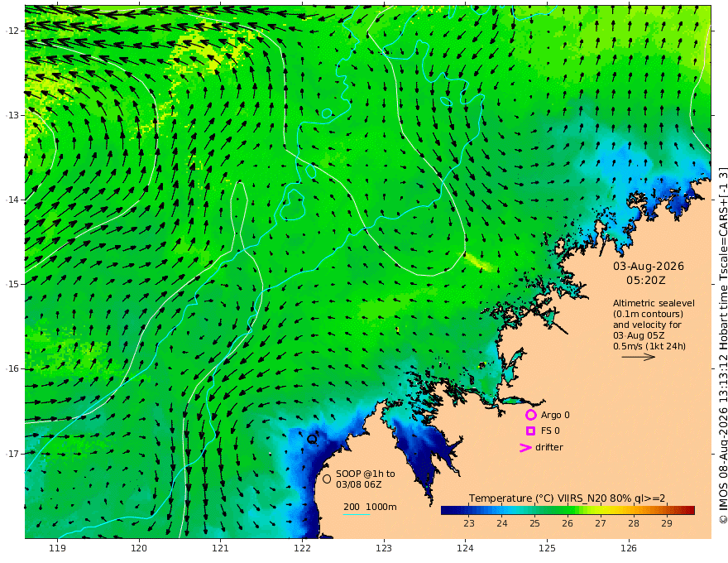Click the dark blue end of the colorbar
Screen dimensions: 728x563
(x=446, y=510)
